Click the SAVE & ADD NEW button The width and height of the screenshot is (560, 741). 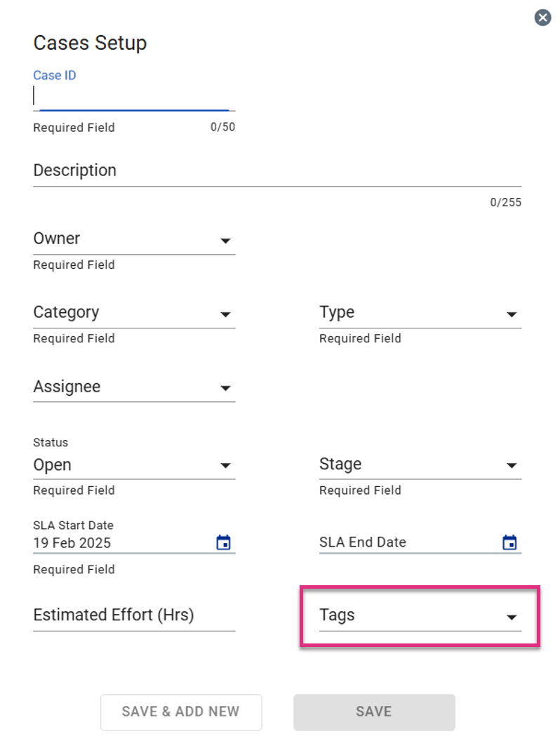(x=181, y=712)
